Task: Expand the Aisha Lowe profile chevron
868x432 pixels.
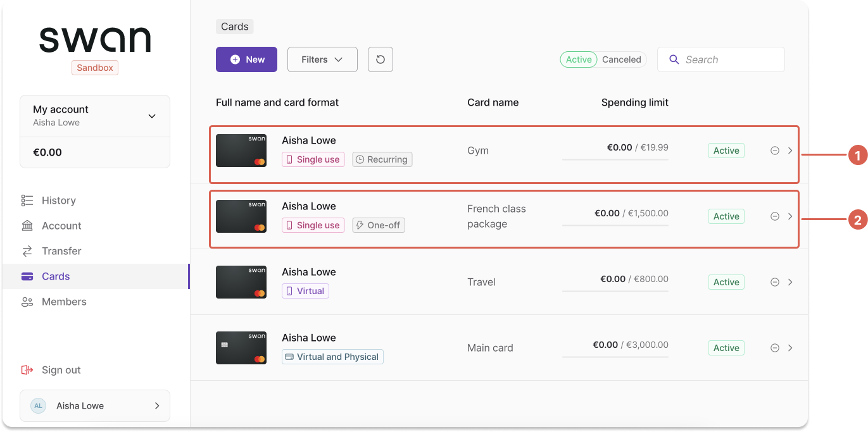Action: 157,405
